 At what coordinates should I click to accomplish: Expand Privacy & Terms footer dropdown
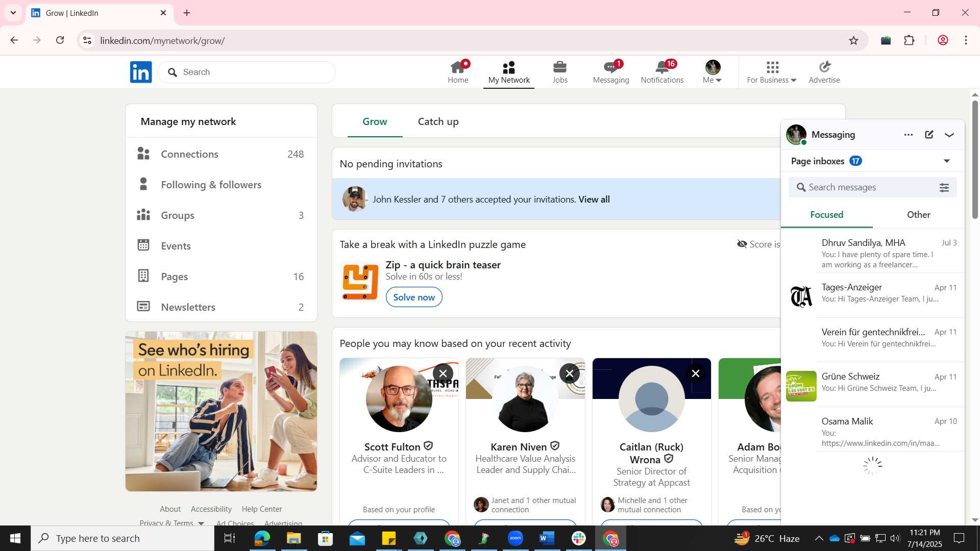click(x=171, y=522)
